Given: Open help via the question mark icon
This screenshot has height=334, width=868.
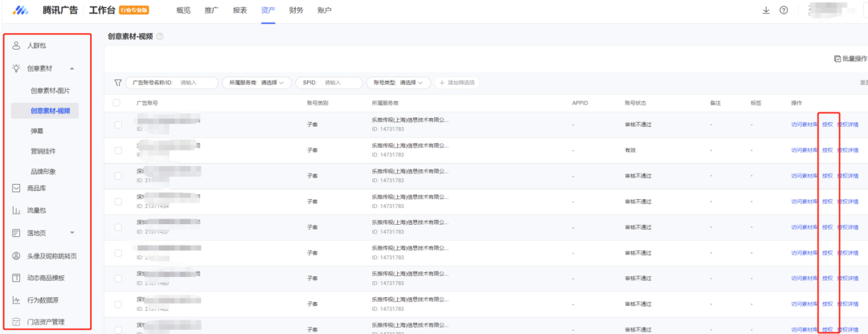Looking at the screenshot, I should pos(784,10).
